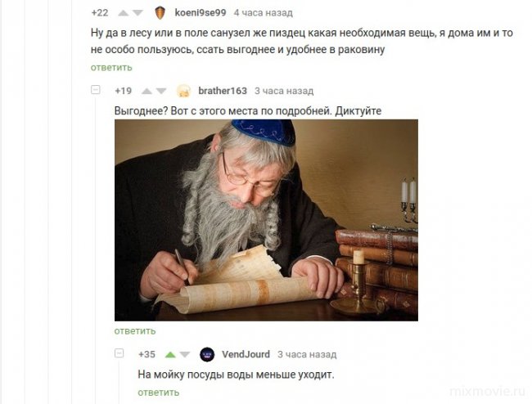
Task: Upvote koeni9se99's comment
Action: (x=123, y=13)
